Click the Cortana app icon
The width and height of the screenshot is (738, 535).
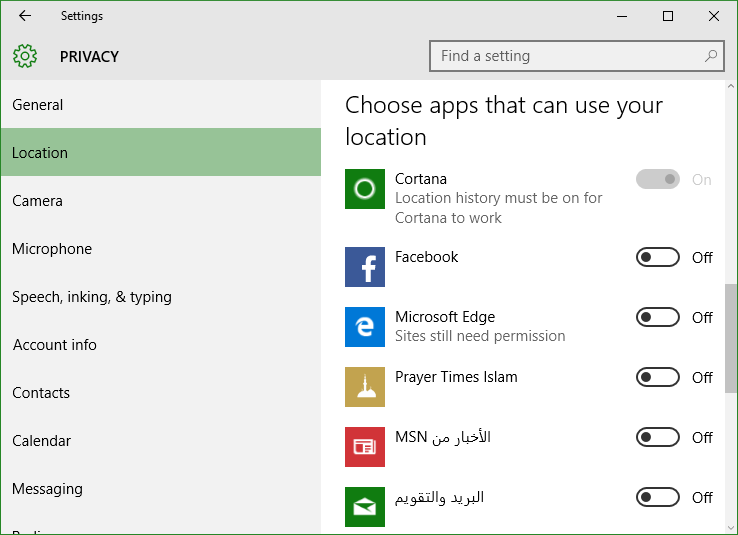pyautogui.click(x=365, y=189)
